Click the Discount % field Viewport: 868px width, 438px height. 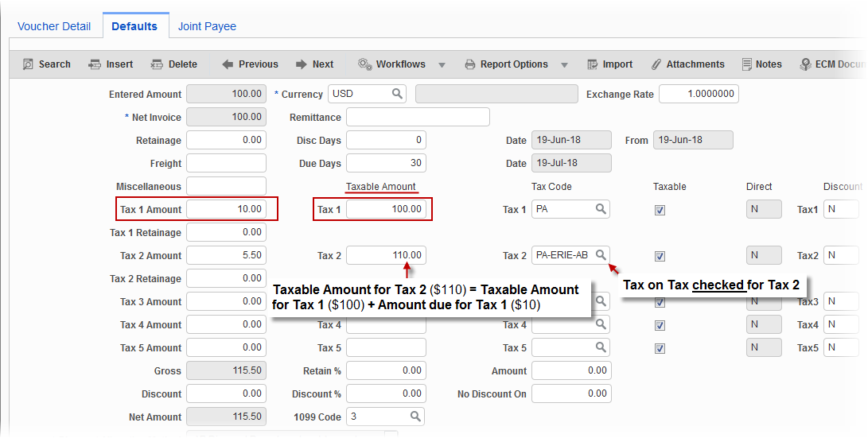point(387,393)
